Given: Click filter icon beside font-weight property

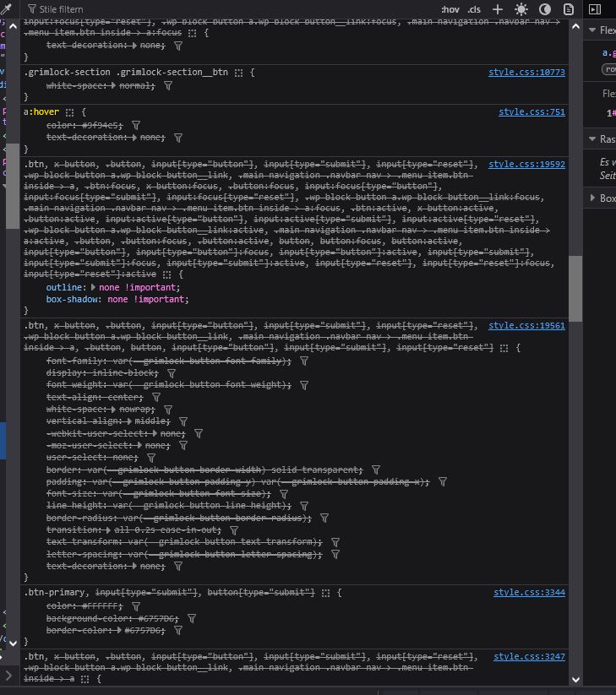Looking at the screenshot, I should (304, 385).
